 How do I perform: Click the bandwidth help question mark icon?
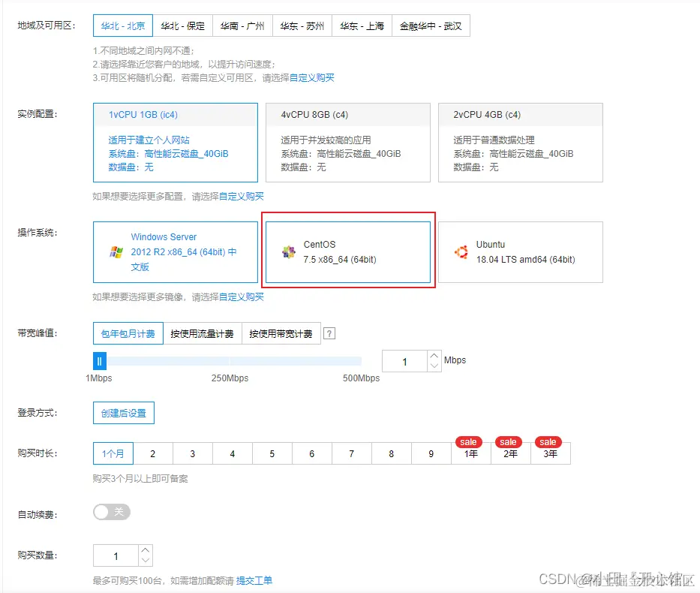pyautogui.click(x=329, y=333)
